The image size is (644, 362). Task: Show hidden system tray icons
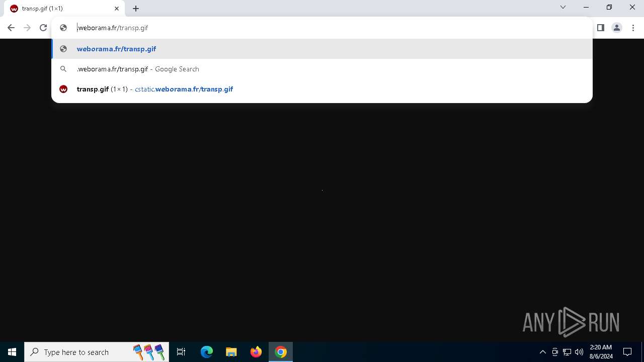point(542,352)
